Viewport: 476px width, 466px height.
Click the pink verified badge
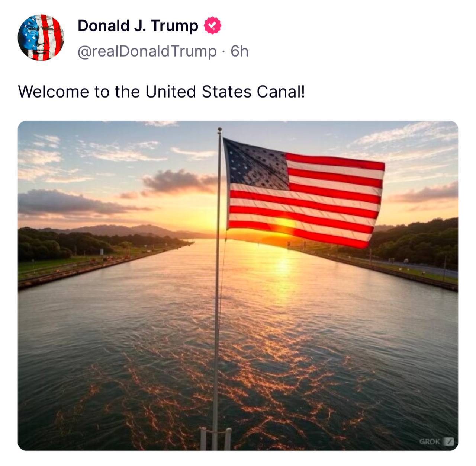point(212,26)
